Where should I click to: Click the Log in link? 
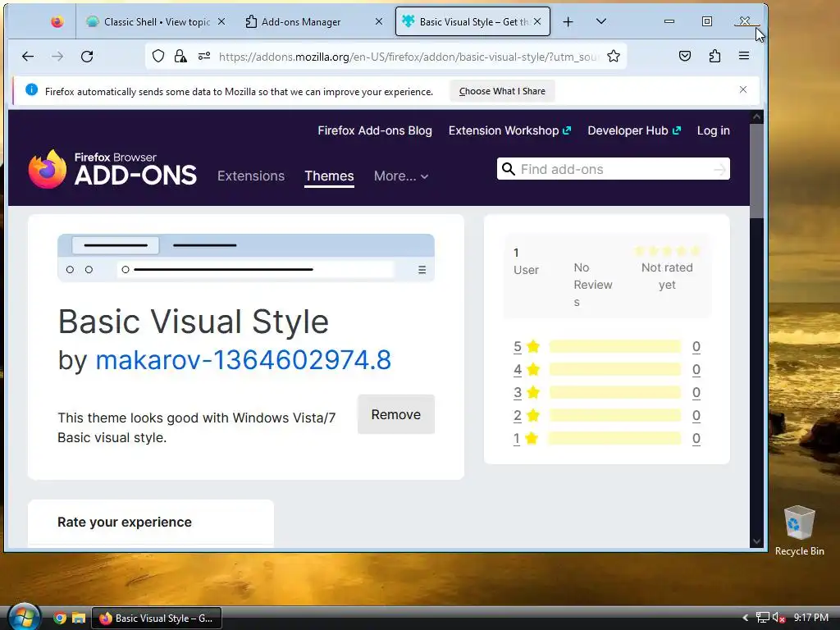click(x=713, y=130)
